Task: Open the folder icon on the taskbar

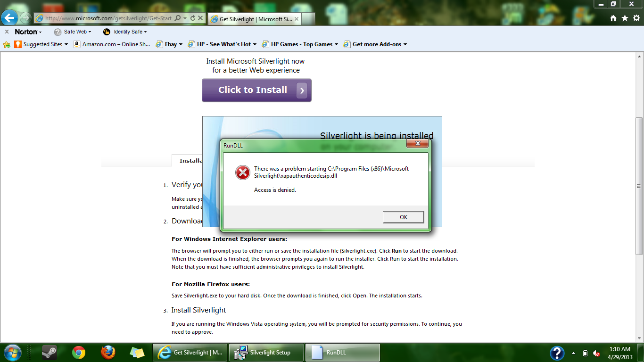Action: point(137,353)
